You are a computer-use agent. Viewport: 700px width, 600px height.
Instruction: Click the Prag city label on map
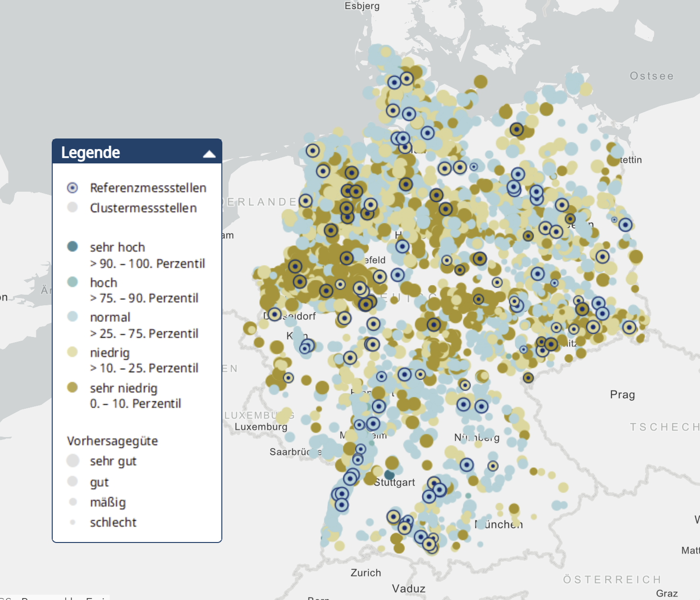[x=622, y=395]
